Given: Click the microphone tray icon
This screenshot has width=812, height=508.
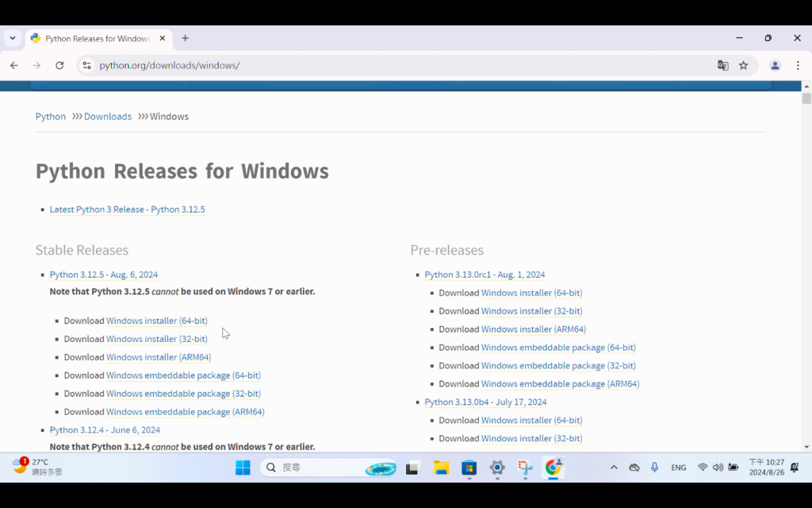Looking at the screenshot, I should [x=654, y=468].
